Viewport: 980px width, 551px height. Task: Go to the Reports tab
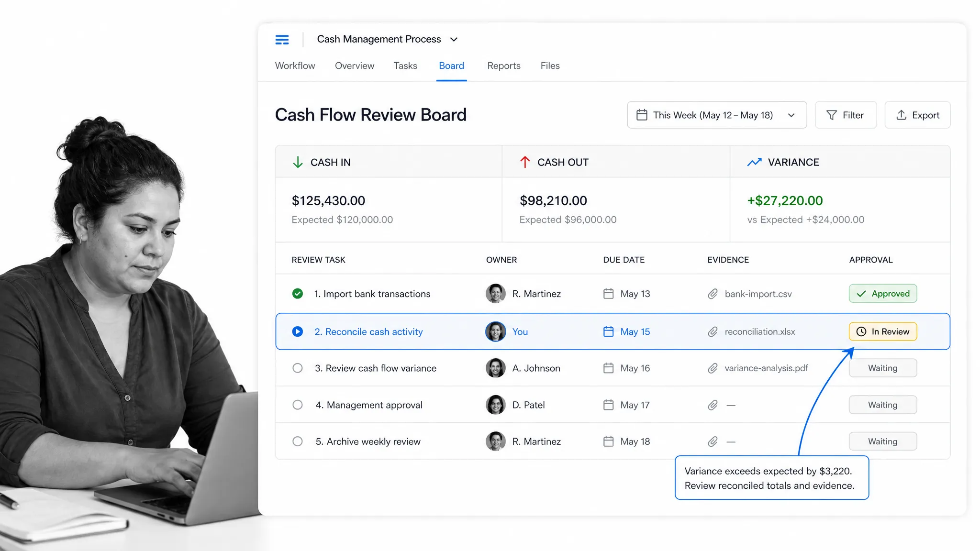[504, 66]
